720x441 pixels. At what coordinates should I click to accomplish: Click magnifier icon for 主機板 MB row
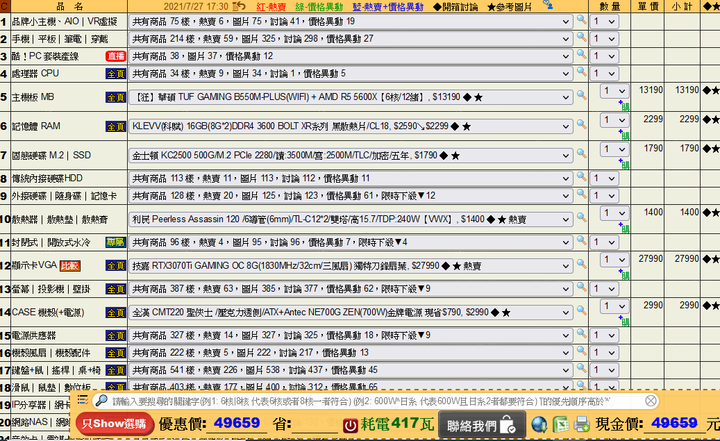(581, 95)
